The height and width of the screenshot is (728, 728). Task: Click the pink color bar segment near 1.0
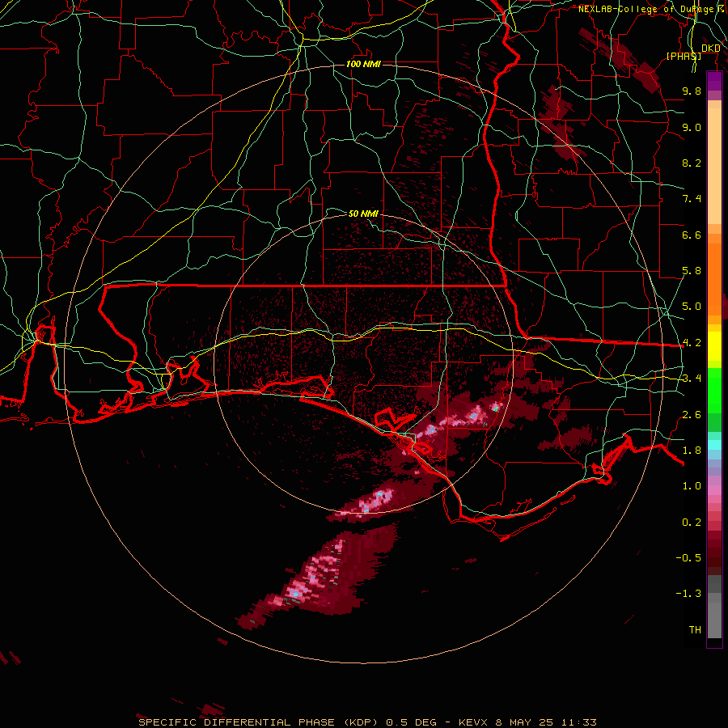coord(714,489)
